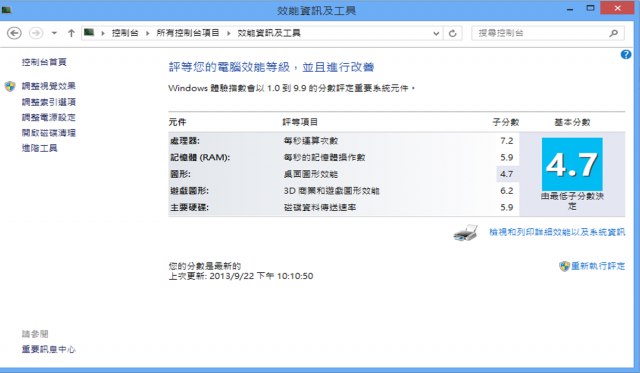Click the 6.2 gaming graphics subscore
Viewport: 640px width, 373px height.
tap(507, 191)
